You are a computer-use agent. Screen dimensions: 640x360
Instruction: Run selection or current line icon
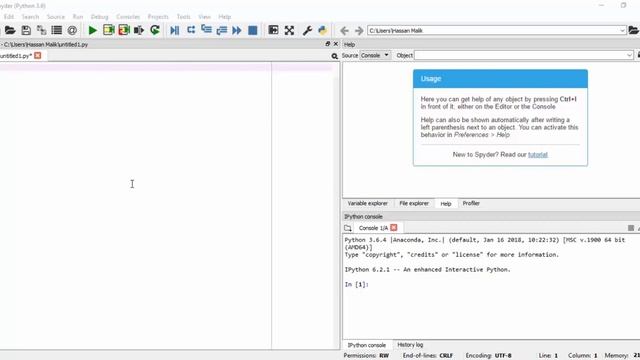click(x=139, y=30)
